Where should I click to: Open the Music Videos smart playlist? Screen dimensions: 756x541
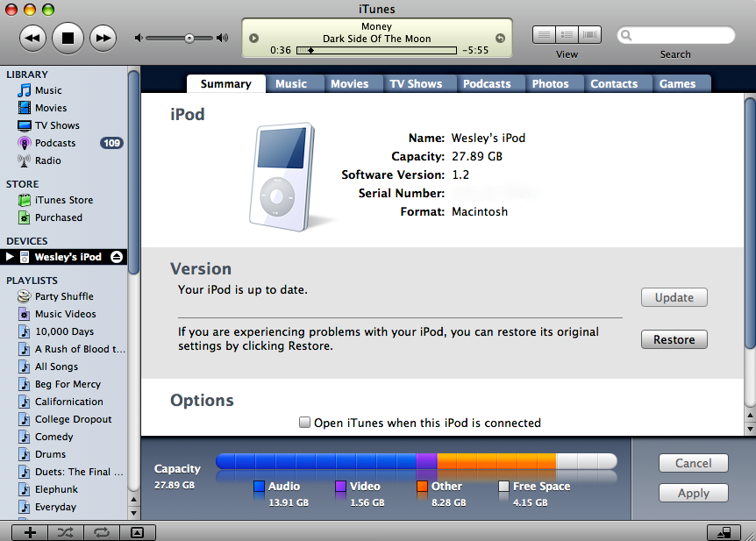[64, 314]
